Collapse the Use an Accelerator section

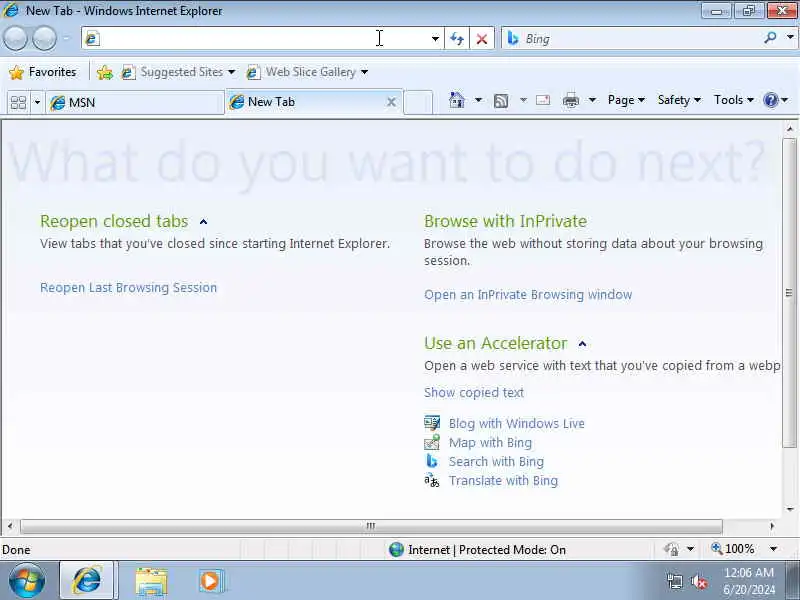pyautogui.click(x=582, y=344)
